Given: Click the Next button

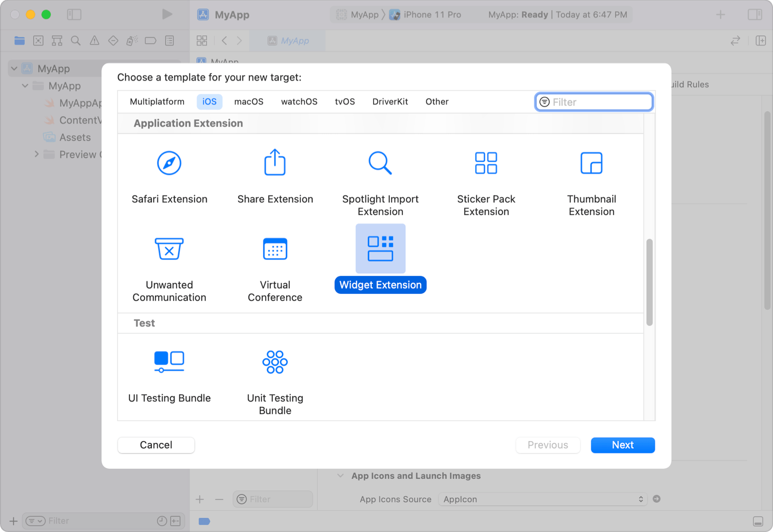Looking at the screenshot, I should pos(623,445).
